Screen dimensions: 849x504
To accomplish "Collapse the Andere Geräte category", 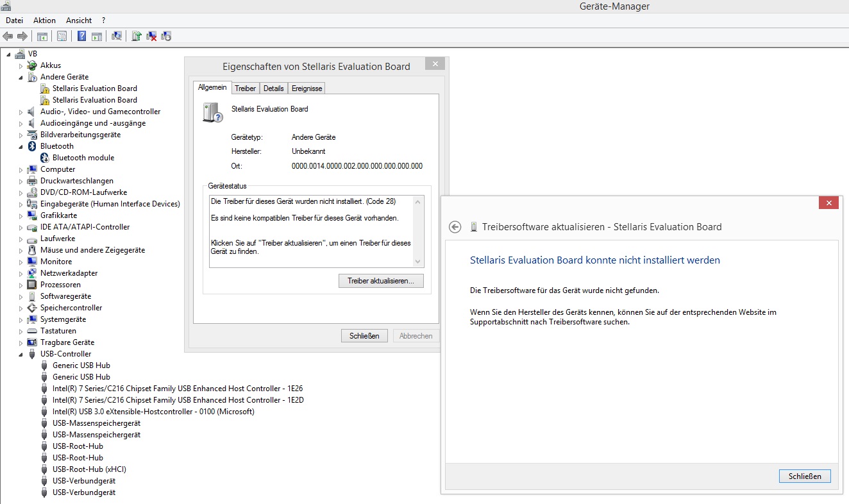I will pos(21,77).
